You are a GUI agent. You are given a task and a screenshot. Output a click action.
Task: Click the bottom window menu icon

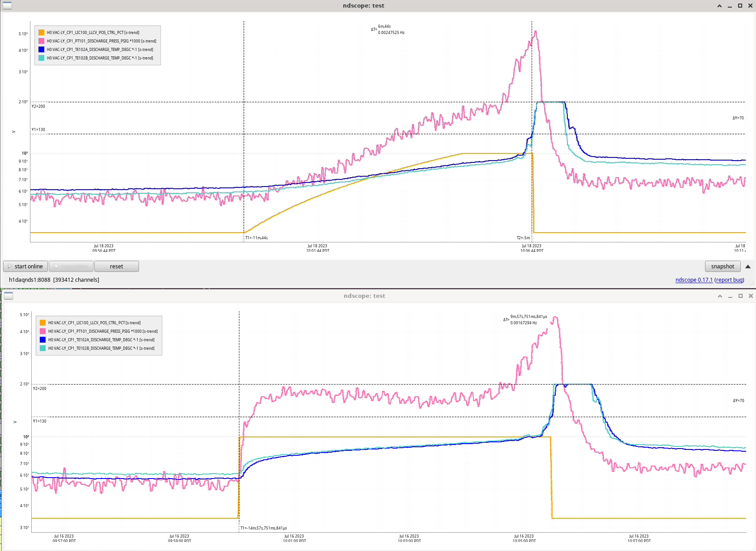8,296
